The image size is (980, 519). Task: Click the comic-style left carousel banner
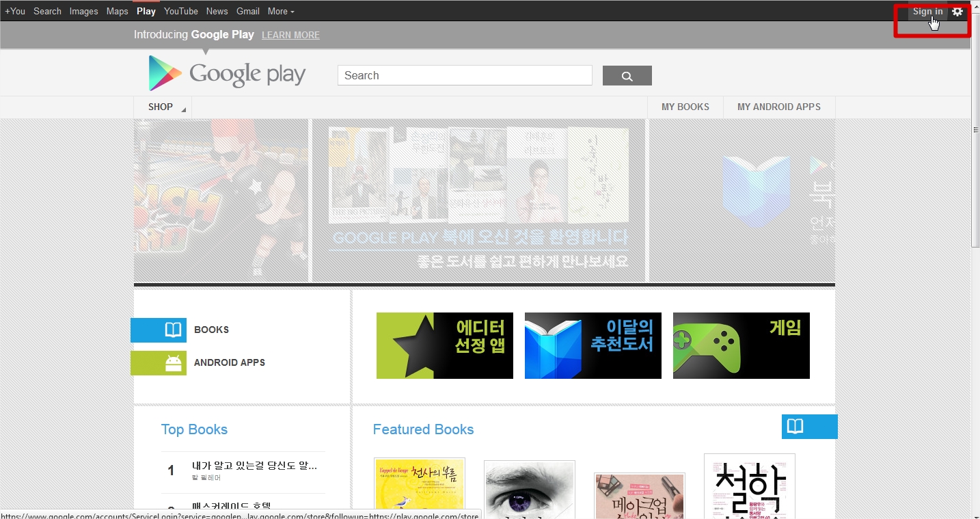[x=221, y=200]
